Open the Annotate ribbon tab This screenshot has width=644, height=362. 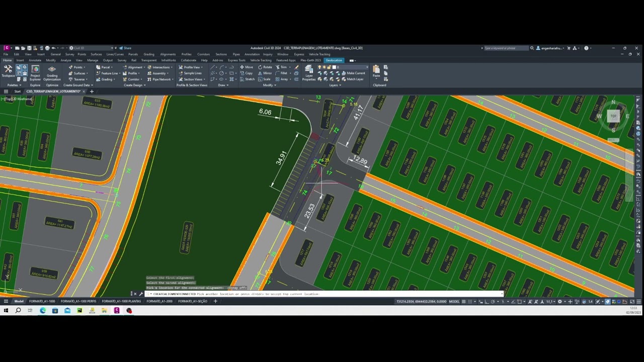click(x=35, y=60)
